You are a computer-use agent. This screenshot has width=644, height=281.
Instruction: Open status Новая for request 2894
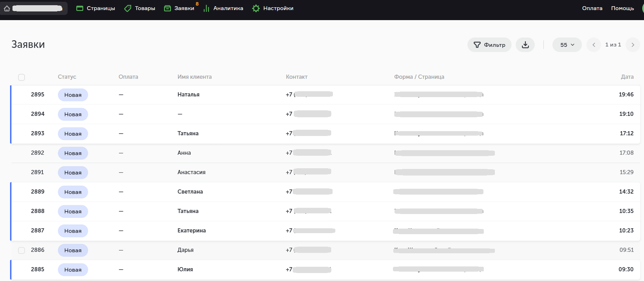tap(73, 114)
